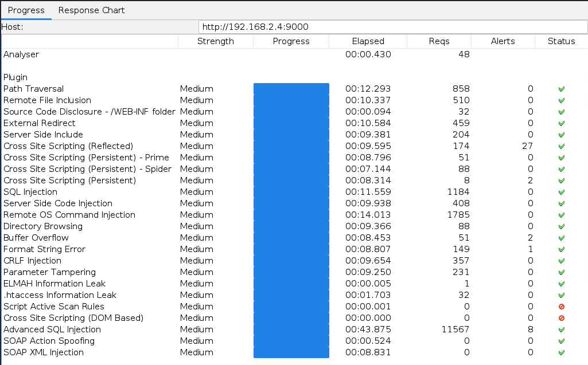Click the Alerts column header
Screen dimensions: 588x365
503,41
